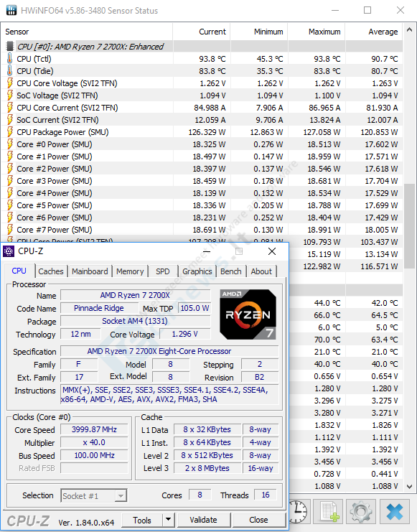Click the Name field 'AMD Ryzen 7 2700X'

point(136,295)
